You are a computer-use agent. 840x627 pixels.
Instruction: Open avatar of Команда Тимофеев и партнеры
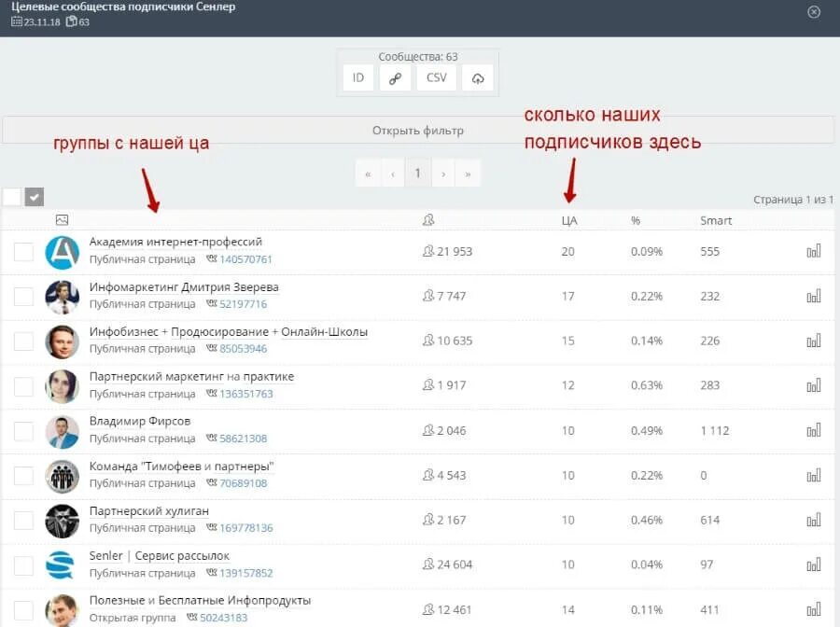pos(63,476)
